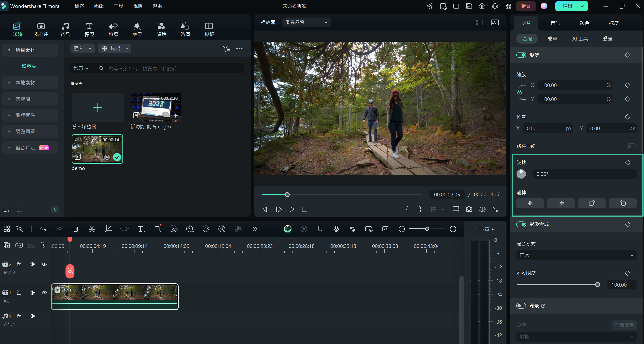Image resolution: width=644 pixels, height=344 pixels.
Task: Click the voiceover microphone icon
Action: (x=336, y=229)
